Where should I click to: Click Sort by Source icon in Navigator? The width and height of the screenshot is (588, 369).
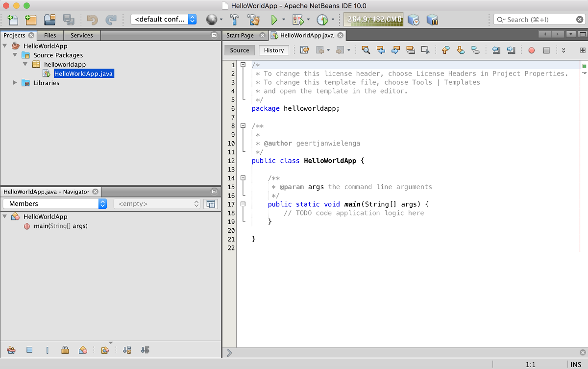click(145, 350)
